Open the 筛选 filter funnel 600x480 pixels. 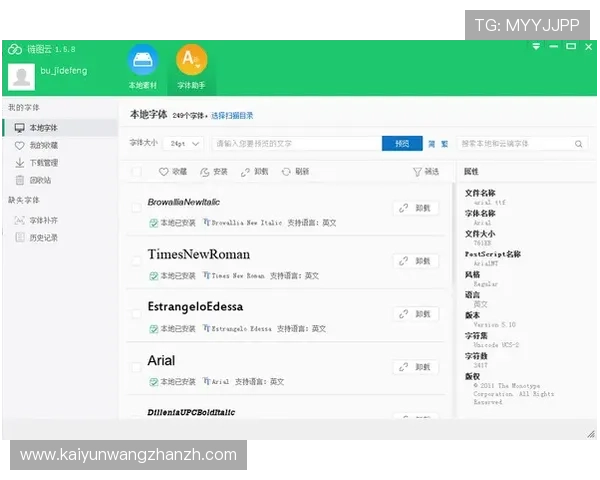coord(426,172)
